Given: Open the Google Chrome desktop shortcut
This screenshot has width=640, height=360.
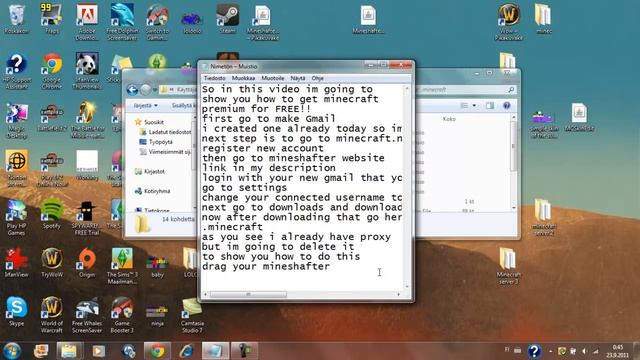Looking at the screenshot, I should [52, 71].
